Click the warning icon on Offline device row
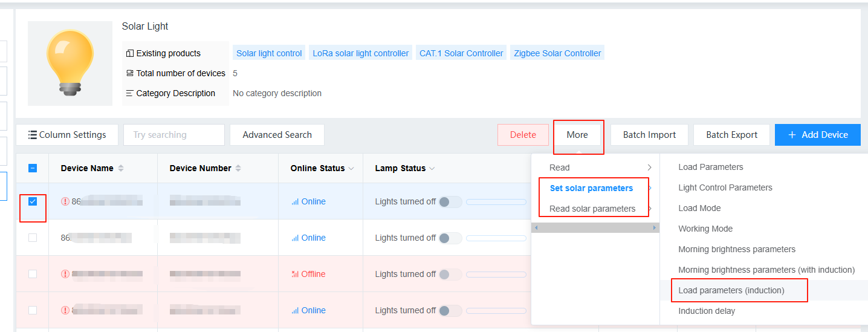868x332 pixels. 65,274
